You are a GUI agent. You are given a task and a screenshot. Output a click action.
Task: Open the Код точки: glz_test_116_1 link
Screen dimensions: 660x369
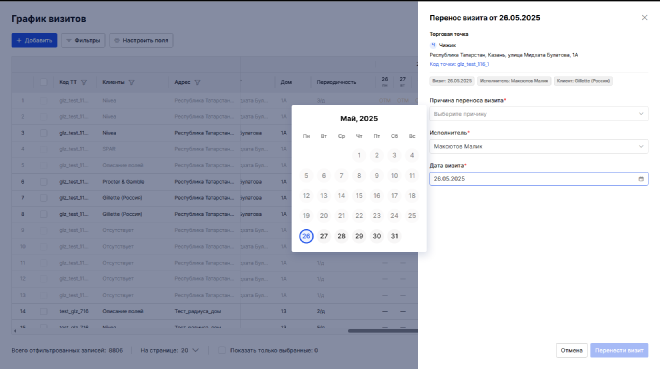pyautogui.click(x=459, y=64)
